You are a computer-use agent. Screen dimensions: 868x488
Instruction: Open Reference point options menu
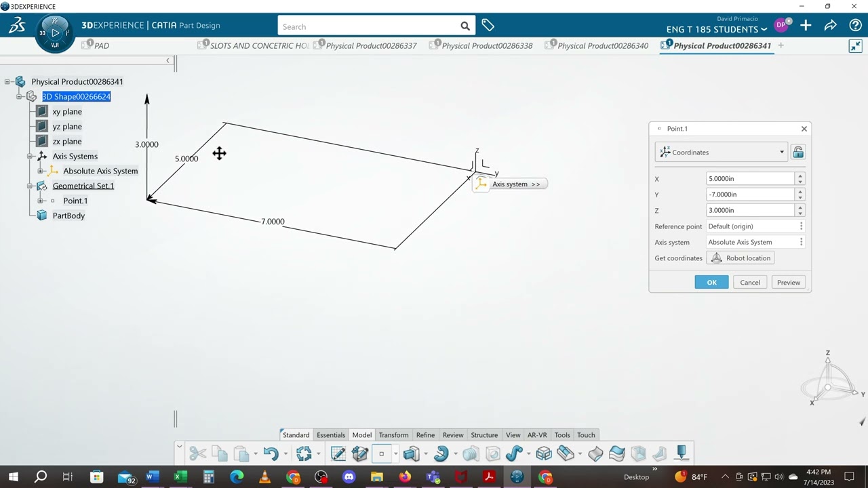tap(801, 226)
